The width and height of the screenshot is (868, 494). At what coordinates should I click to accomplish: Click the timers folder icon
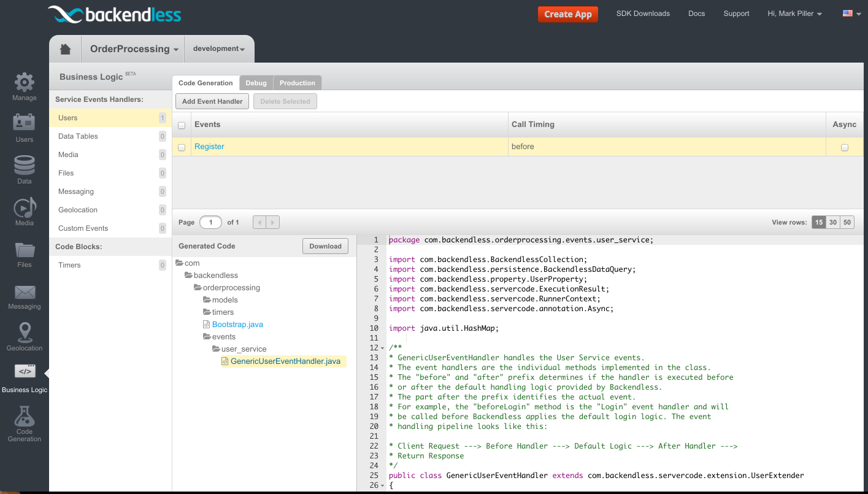[x=207, y=312]
